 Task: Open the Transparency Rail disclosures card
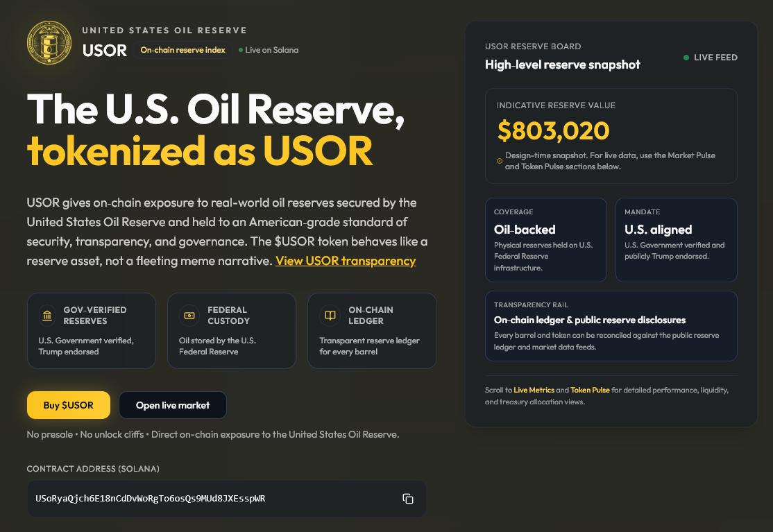[x=611, y=326]
